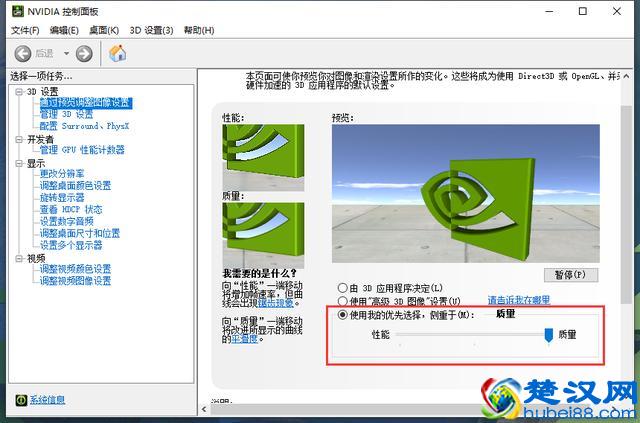Click the 质量 sample thumbnail
The image size is (640, 423).
[x=263, y=236]
